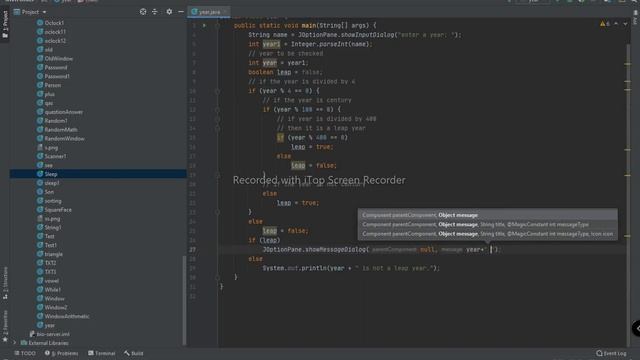The width and height of the screenshot is (640, 360).
Task: Click the System.out.println line
Action: (x=351, y=268)
